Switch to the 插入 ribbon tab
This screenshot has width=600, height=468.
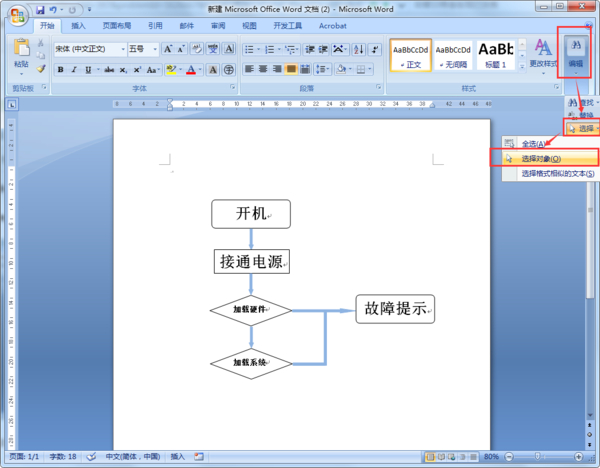(x=78, y=26)
